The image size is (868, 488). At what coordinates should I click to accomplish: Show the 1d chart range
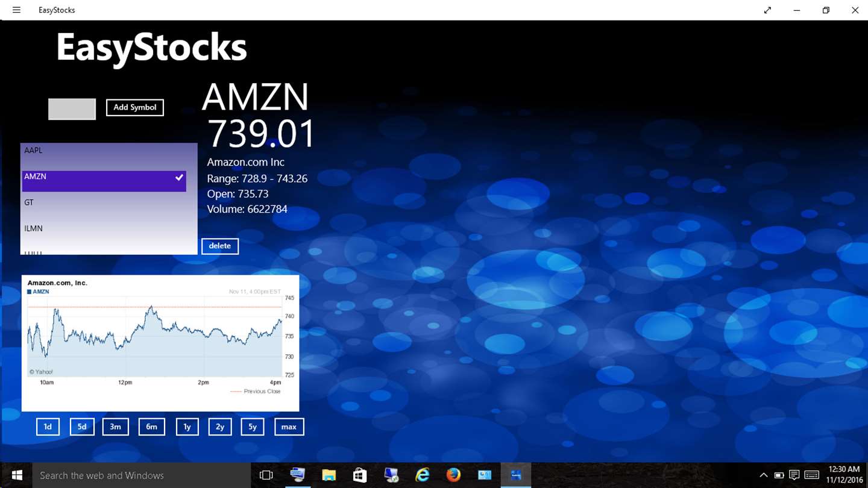tap(48, 427)
